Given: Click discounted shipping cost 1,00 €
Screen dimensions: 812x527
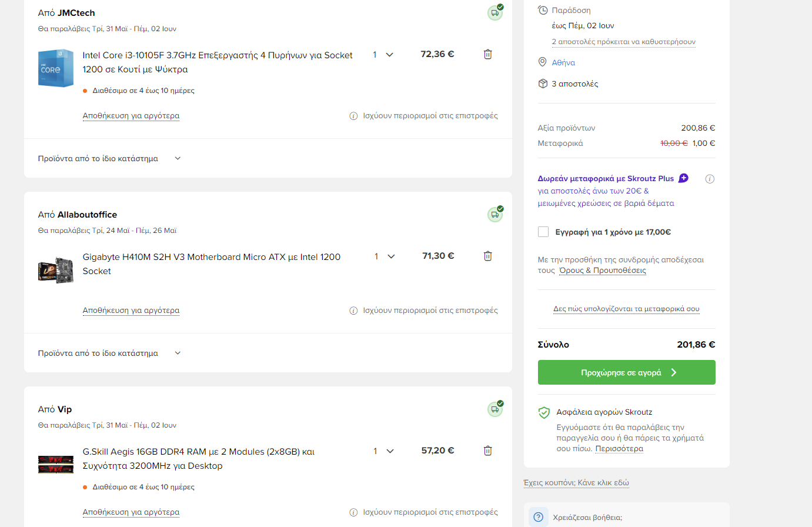Looking at the screenshot, I should pos(704,143).
